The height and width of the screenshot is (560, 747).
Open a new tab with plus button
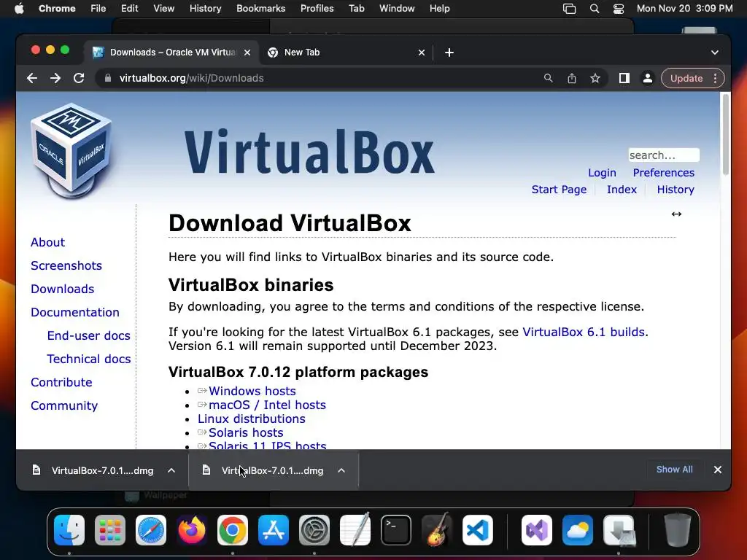click(449, 52)
